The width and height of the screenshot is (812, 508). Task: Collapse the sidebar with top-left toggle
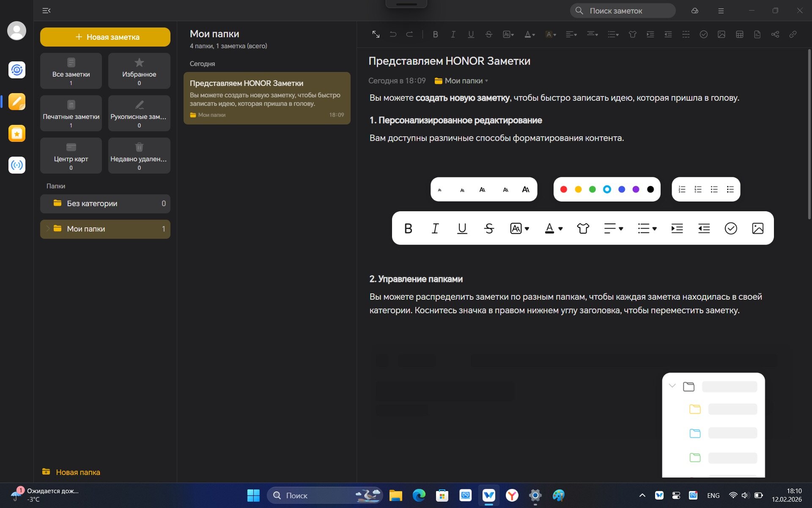pos(47,11)
